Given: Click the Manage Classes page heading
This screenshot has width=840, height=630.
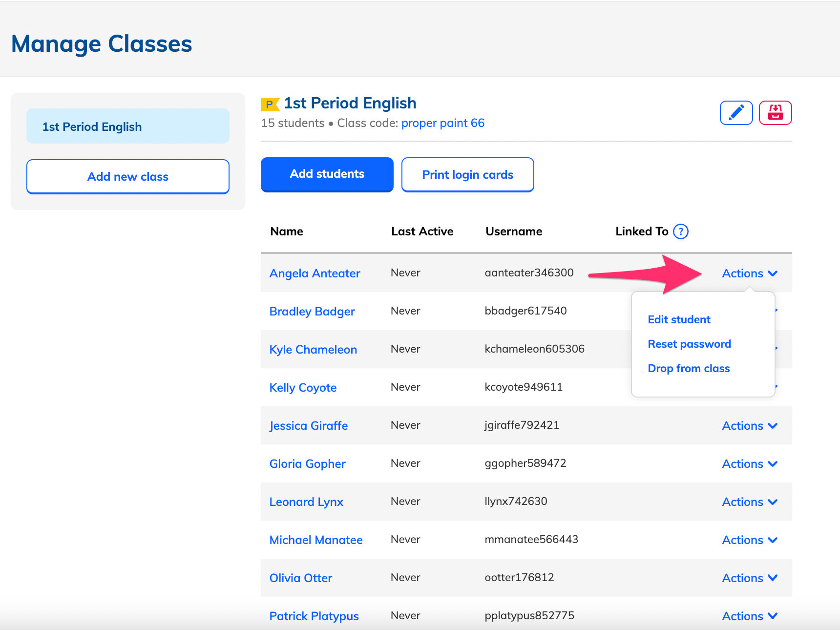Looking at the screenshot, I should pos(102,44).
